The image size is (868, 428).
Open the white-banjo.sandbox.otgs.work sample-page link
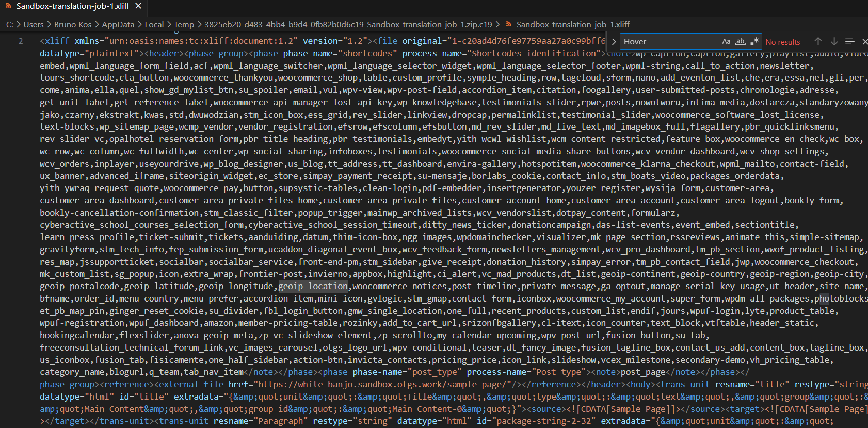coord(382,384)
